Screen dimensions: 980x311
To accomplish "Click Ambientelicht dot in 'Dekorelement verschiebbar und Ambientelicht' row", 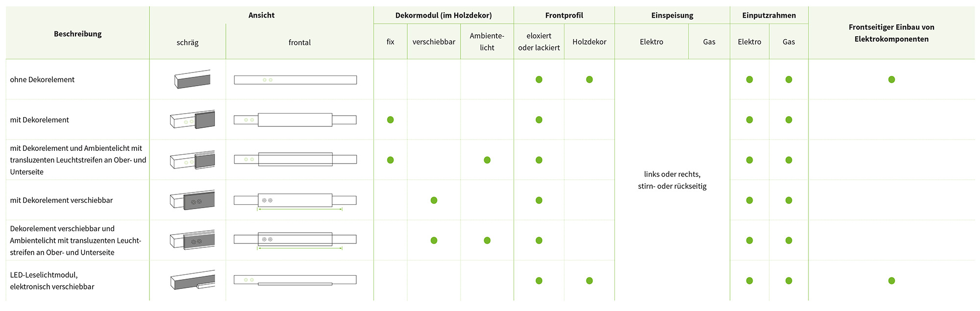I will pyautogui.click(x=487, y=240).
